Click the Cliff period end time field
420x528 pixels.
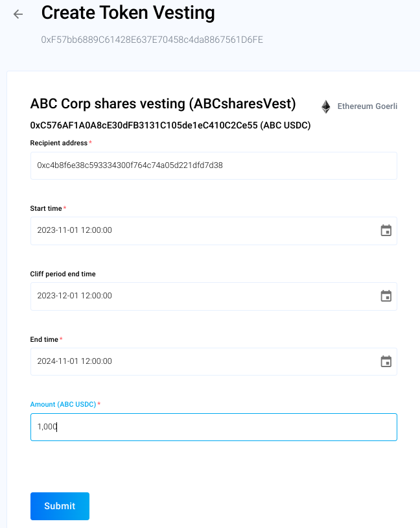[194, 296]
